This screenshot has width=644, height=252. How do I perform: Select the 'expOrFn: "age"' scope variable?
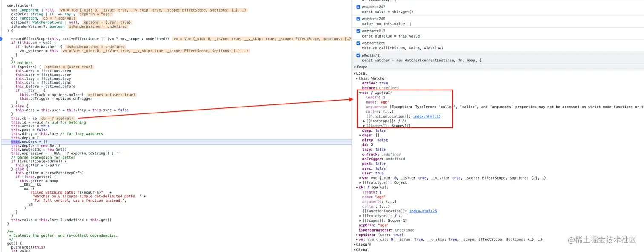tap(374, 225)
